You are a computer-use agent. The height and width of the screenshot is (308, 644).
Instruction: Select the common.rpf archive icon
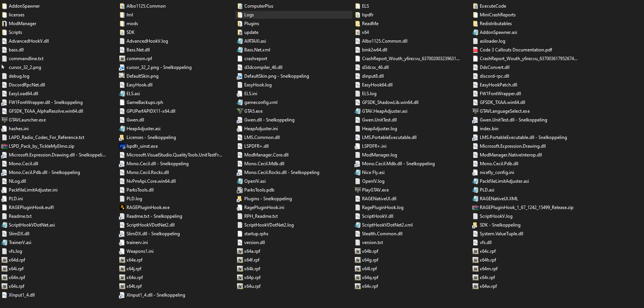pos(122,59)
